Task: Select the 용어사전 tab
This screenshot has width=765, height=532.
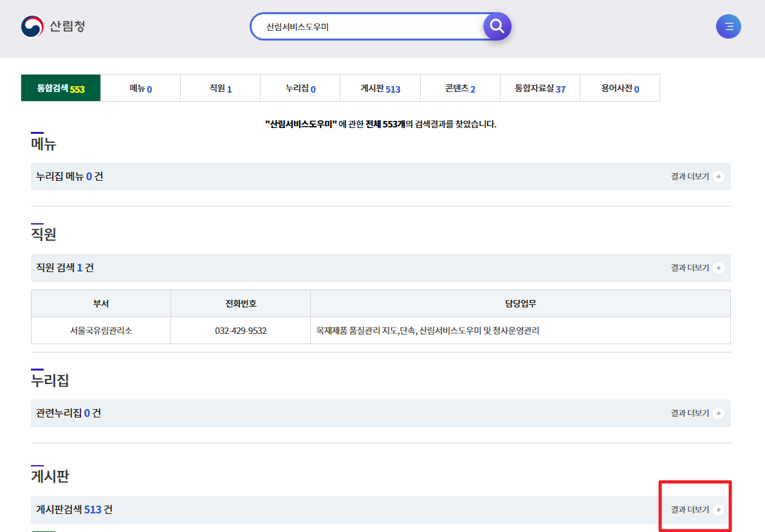Action: 620,87
